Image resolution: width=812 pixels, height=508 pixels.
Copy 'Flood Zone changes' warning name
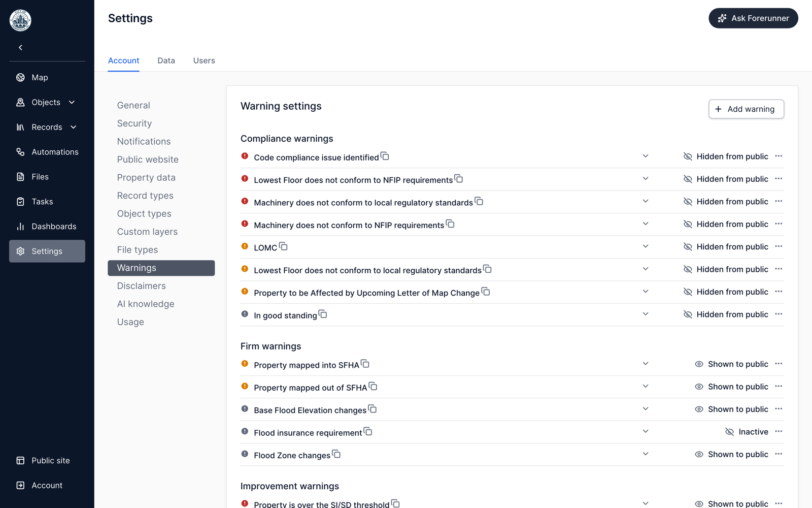point(336,454)
